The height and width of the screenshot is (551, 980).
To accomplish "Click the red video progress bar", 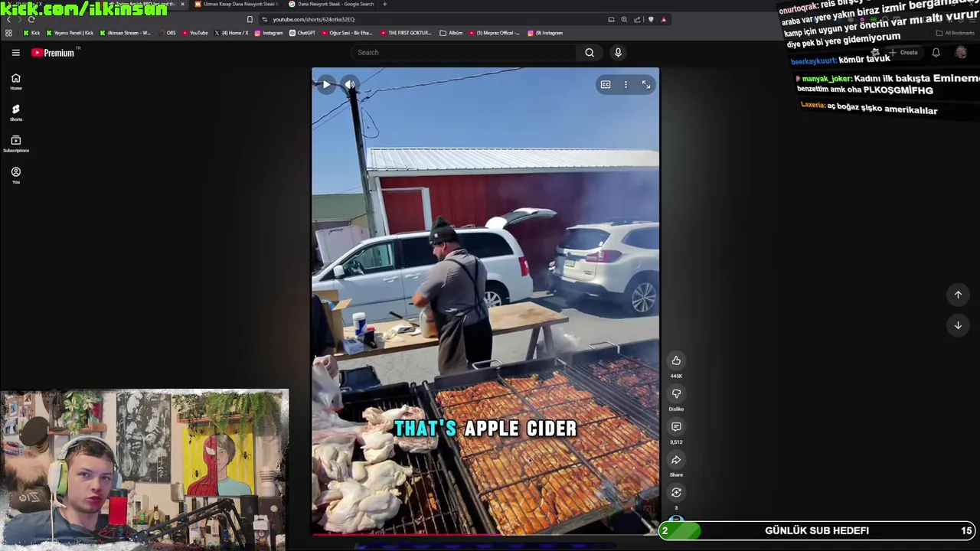I will pyautogui.click(x=485, y=533).
